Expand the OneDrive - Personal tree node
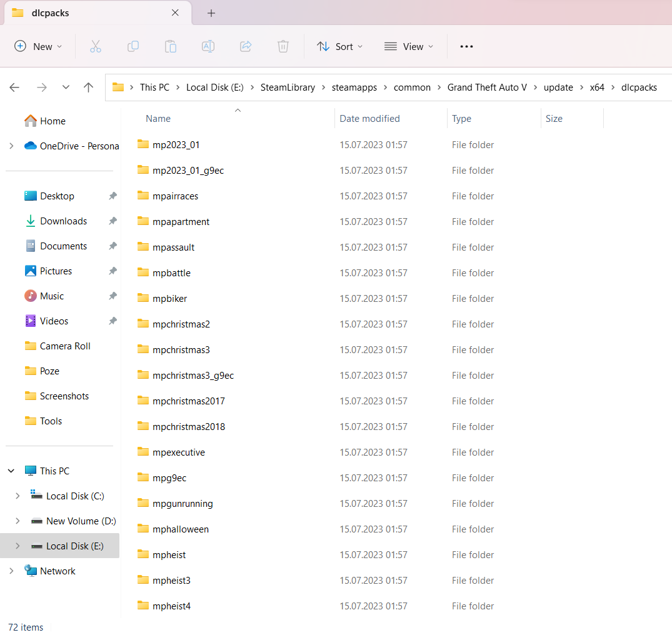Image resolution: width=672 pixels, height=635 pixels. (x=12, y=146)
